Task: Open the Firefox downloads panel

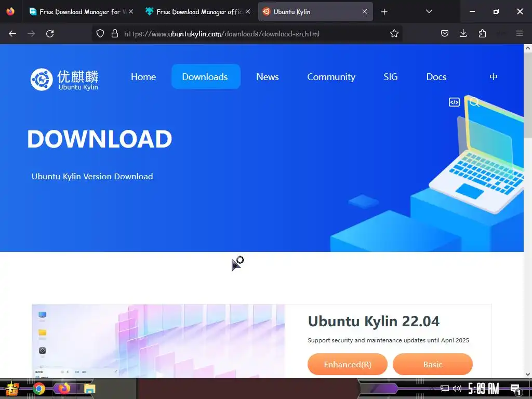Action: point(463,34)
